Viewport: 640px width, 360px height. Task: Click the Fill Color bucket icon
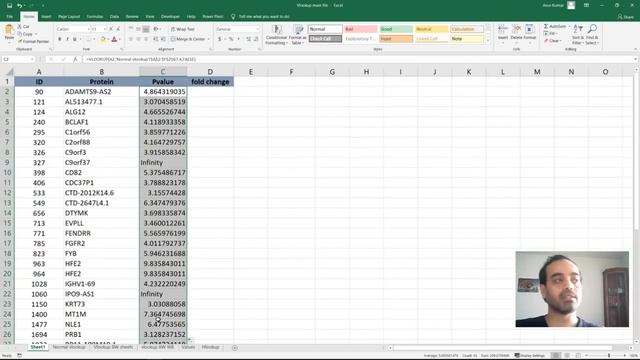point(102,39)
